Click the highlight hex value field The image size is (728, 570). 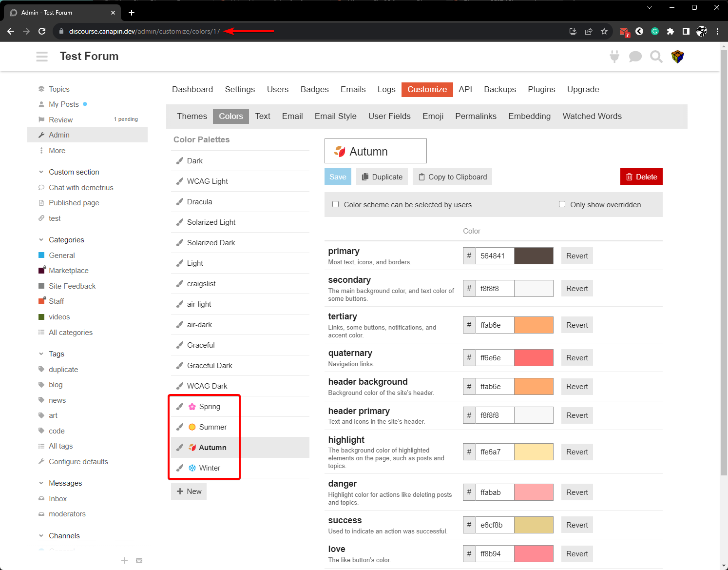pos(495,452)
